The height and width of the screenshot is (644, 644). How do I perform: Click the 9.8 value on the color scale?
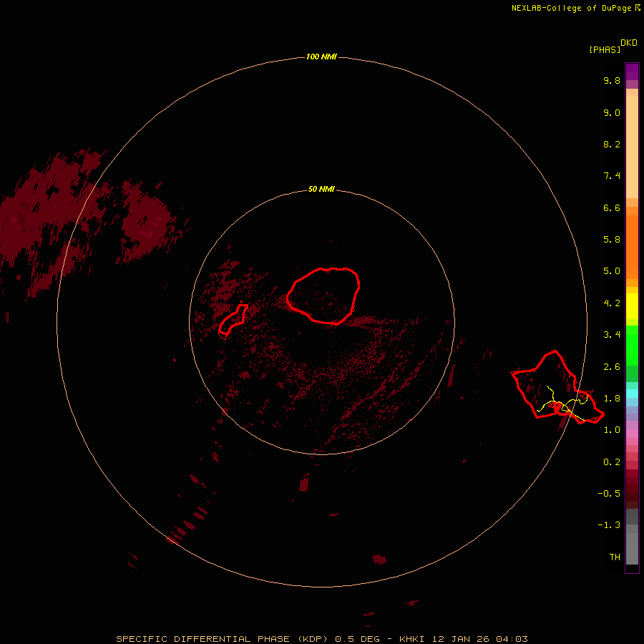tap(612, 80)
